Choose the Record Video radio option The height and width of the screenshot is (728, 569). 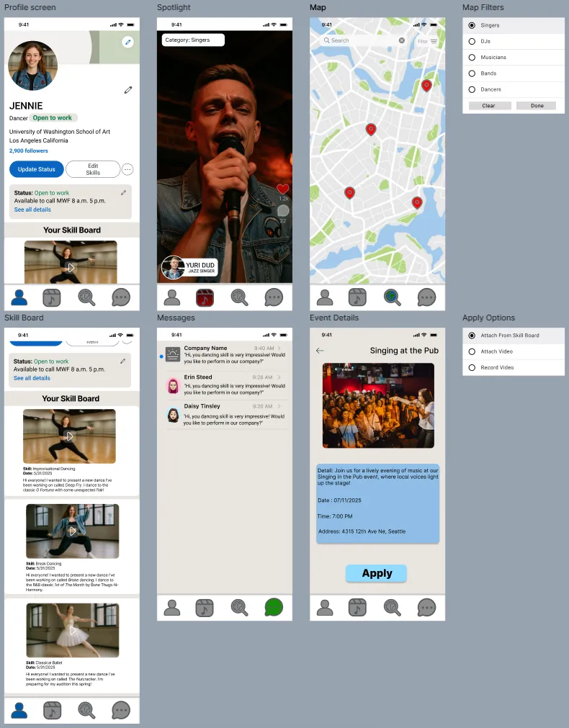tap(472, 367)
